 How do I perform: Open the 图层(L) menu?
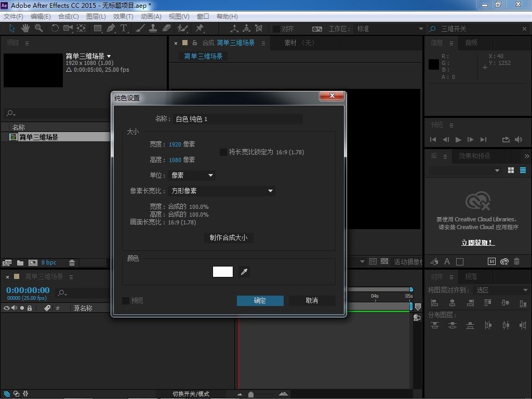pyautogui.click(x=96, y=16)
